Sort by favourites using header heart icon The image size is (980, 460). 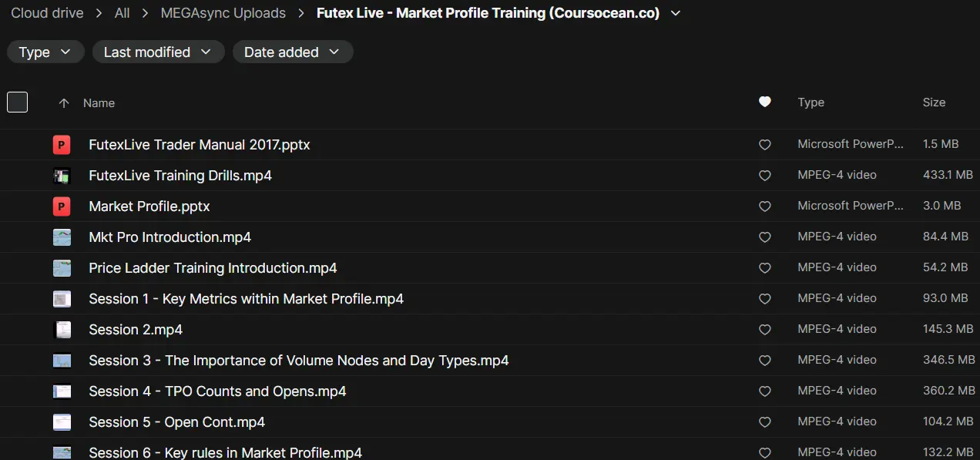click(765, 102)
